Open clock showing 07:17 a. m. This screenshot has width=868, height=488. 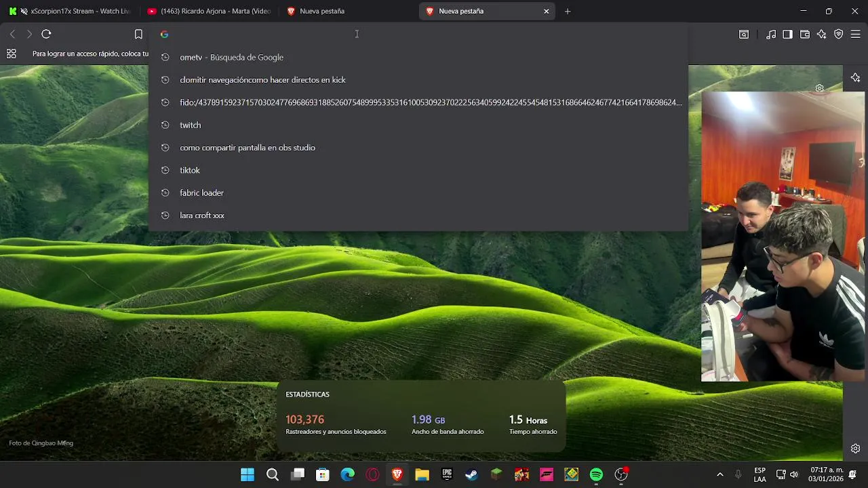827,474
